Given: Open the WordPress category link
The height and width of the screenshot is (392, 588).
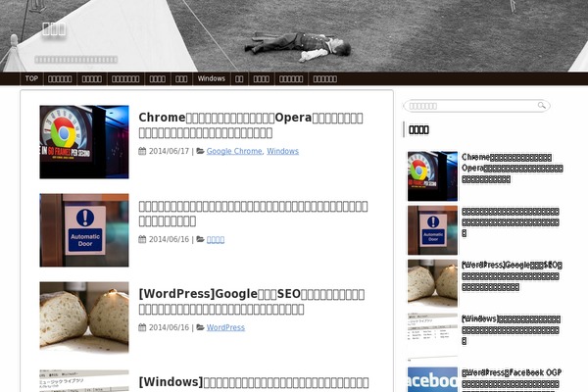Looking at the screenshot, I should coord(225,327).
